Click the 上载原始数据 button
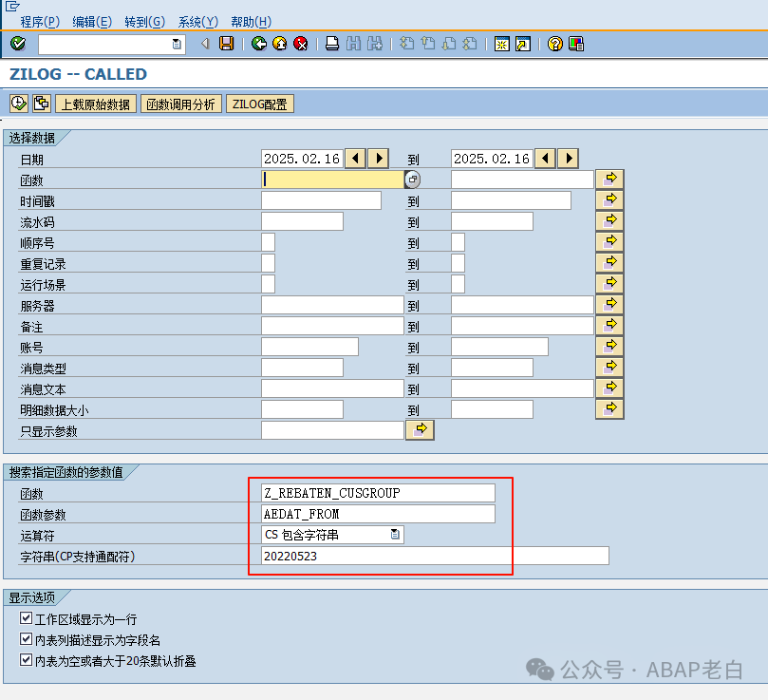Image resolution: width=768 pixels, height=700 pixels. point(96,104)
